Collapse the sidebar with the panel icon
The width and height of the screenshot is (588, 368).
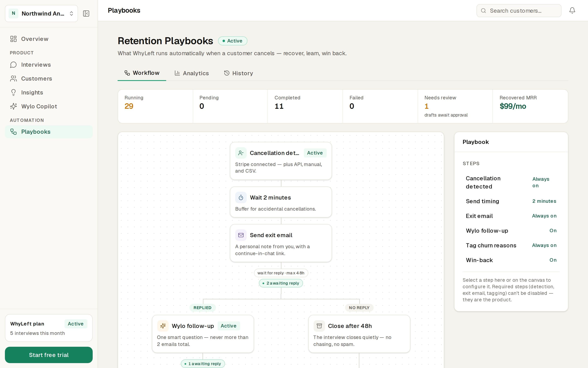(86, 13)
